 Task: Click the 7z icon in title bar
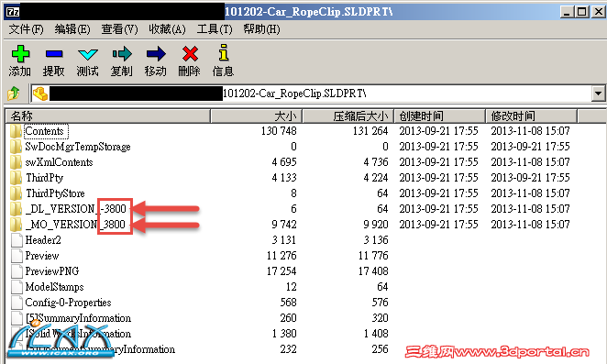[x=13, y=12]
